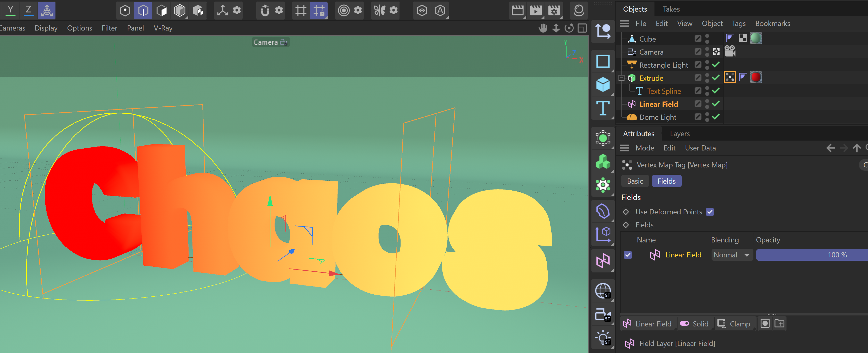Image resolution: width=868 pixels, height=353 pixels.
Task: Enable the Axis tool icon
Action: tap(222, 10)
